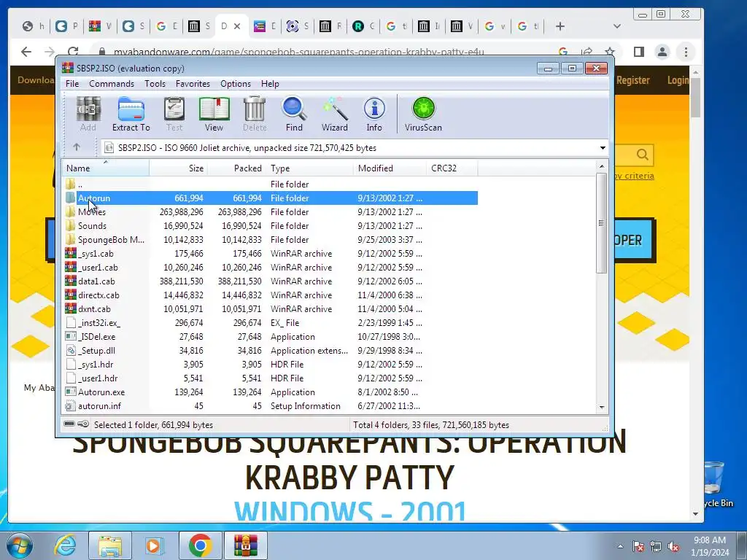This screenshot has height=560, width=747.
Task: Select the _ISDel.exe application icon
Action: point(71,336)
